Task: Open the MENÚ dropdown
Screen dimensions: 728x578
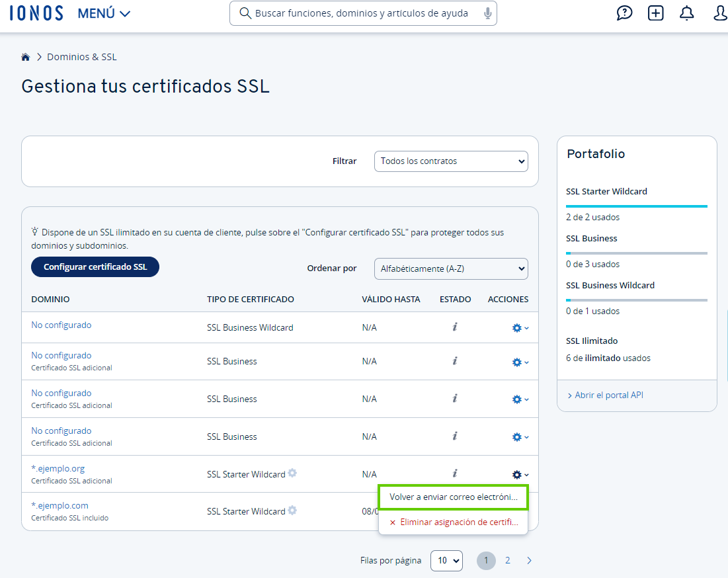Action: [104, 13]
